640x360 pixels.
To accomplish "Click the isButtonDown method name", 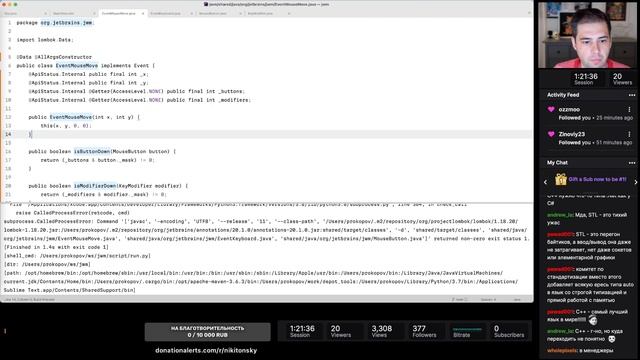I will coord(92,151).
